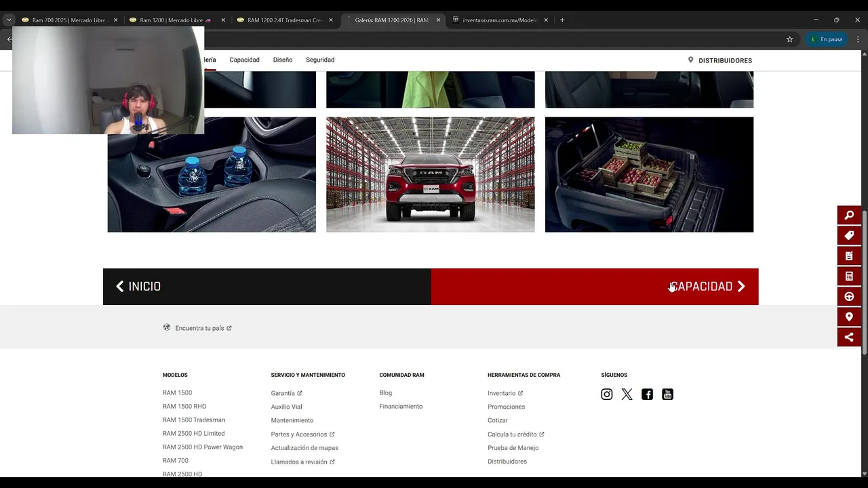The width and height of the screenshot is (868, 488).
Task: Open the quote document icon in sidebar
Action: (x=849, y=256)
